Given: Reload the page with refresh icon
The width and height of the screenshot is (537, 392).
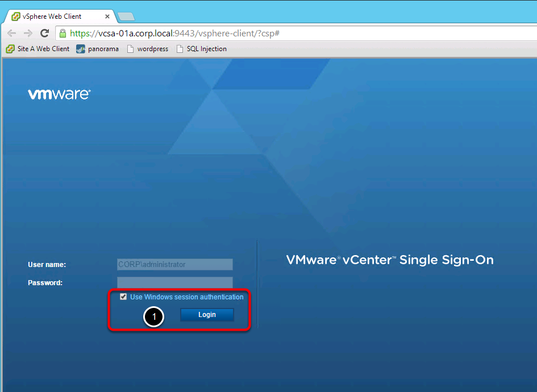Looking at the screenshot, I should click(44, 33).
